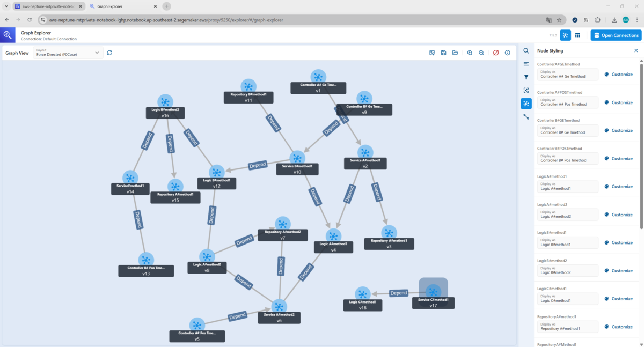Customize LogicA#method2 node style
644x347 pixels.
pyautogui.click(x=618, y=215)
